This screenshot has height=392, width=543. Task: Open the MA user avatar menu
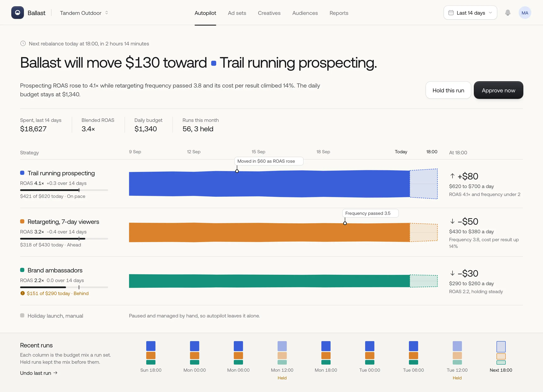[x=525, y=13]
